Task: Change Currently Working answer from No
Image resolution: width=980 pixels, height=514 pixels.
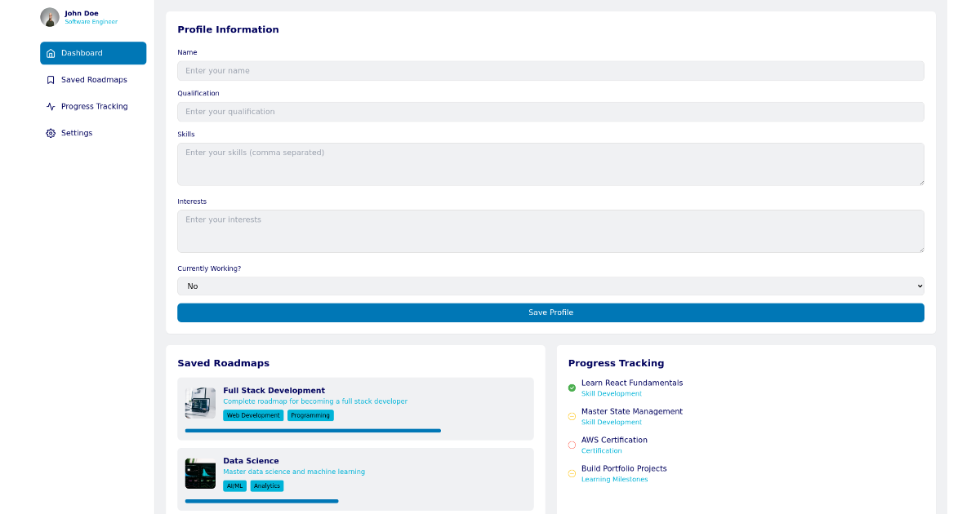Action: 551,286
